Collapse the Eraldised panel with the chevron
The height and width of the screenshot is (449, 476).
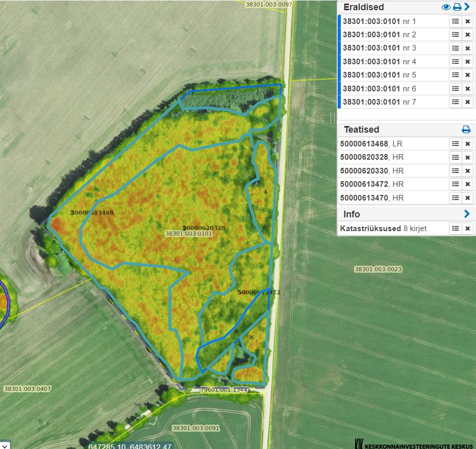pos(467,7)
